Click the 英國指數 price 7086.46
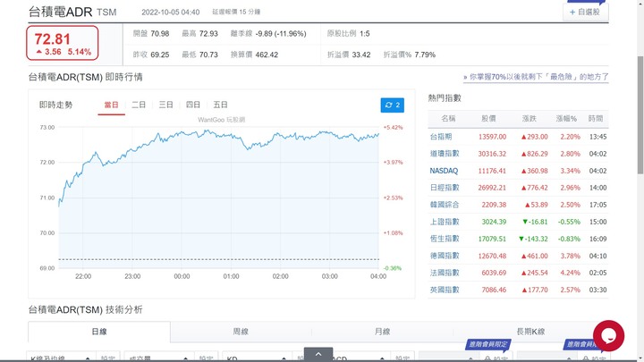Viewport: 644px width, 362px height. [x=494, y=290]
